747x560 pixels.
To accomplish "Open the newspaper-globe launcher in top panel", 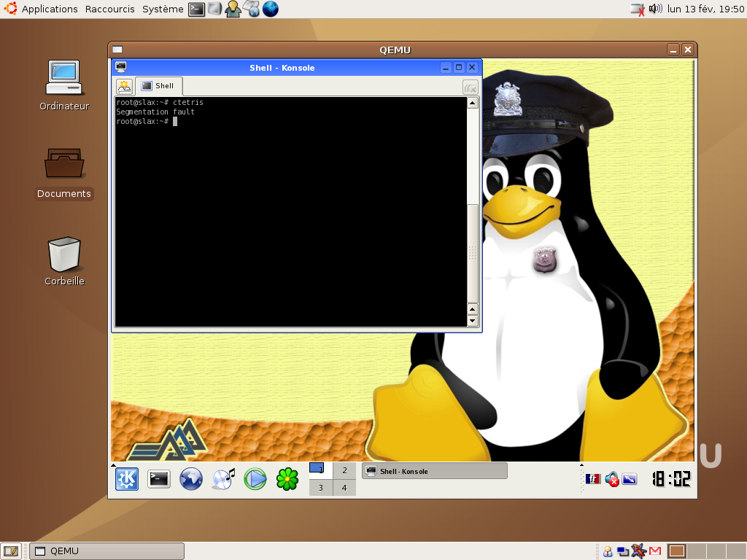I will [252, 9].
